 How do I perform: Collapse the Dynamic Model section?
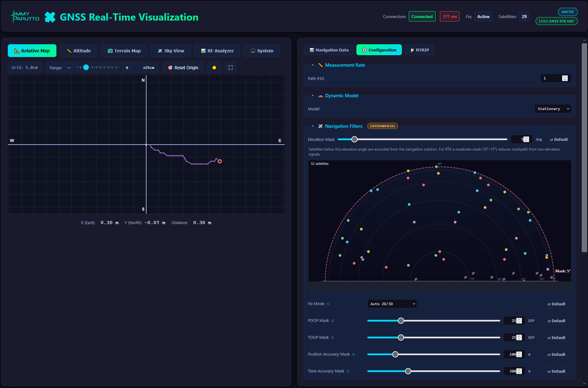(x=313, y=96)
